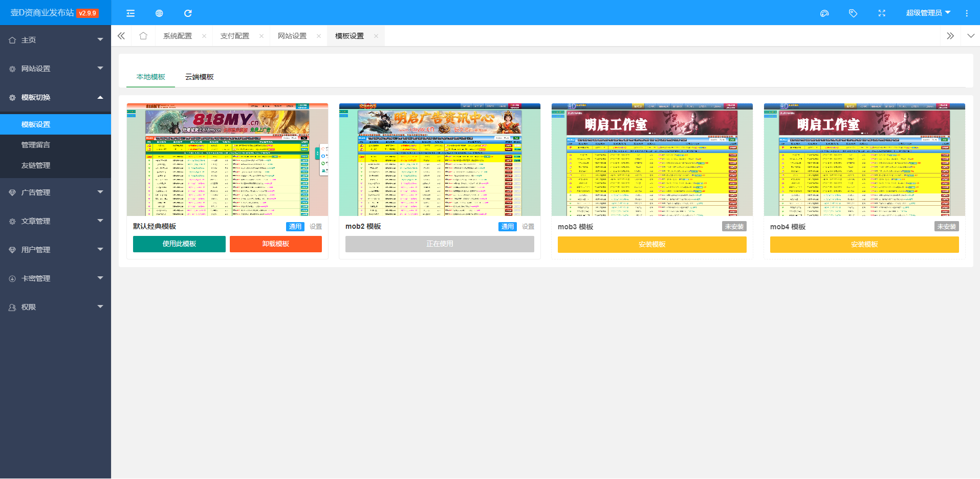Open 管理留言 in the sidebar
Screen dimensions: 980x479
pyautogui.click(x=55, y=145)
